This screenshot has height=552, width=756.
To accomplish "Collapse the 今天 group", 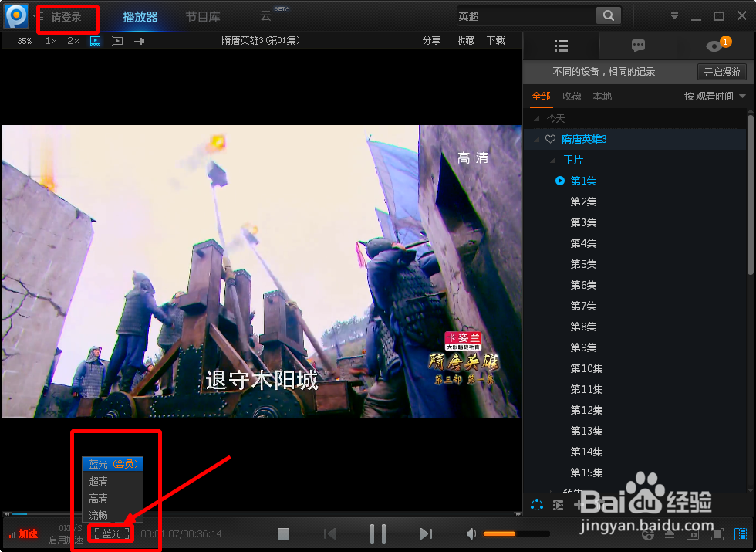I will (x=537, y=119).
